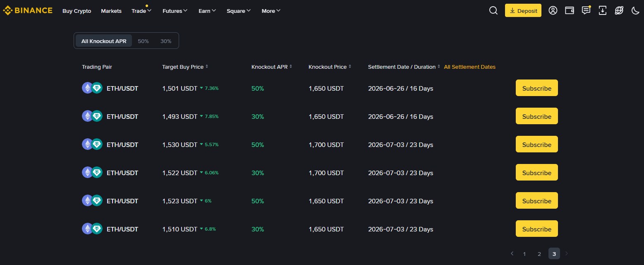This screenshot has height=265, width=644.
Task: Subscribe to the 1,510 USDT target row
Action: point(536,229)
